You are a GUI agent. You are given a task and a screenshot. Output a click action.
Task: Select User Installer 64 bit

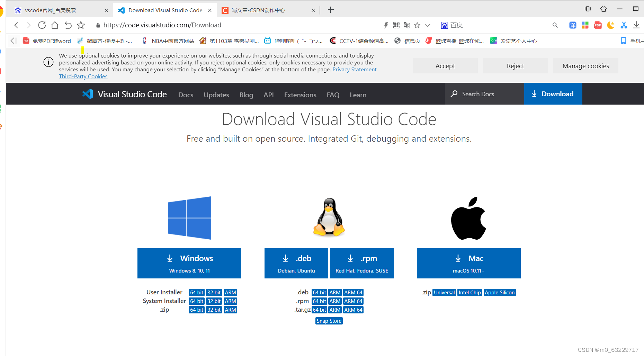point(197,293)
